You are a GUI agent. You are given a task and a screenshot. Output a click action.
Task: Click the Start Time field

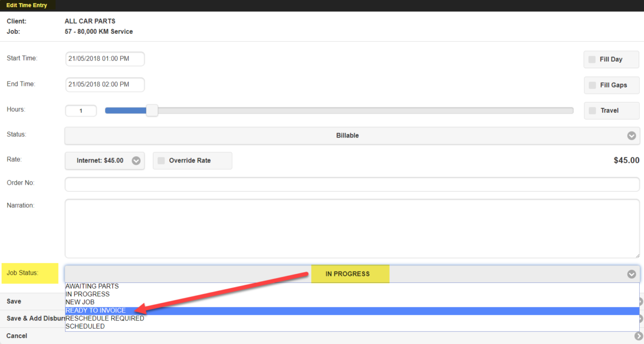(x=105, y=58)
